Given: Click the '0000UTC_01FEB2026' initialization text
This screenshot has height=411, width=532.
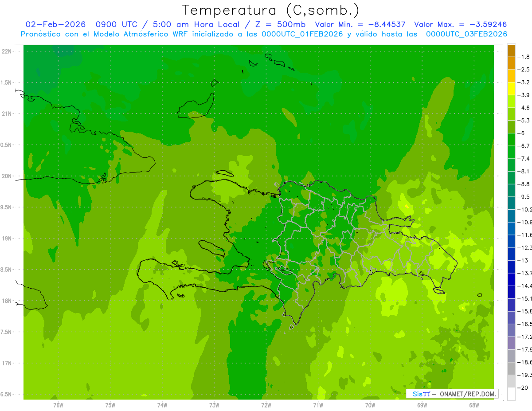Looking at the screenshot, I should pos(302,34).
